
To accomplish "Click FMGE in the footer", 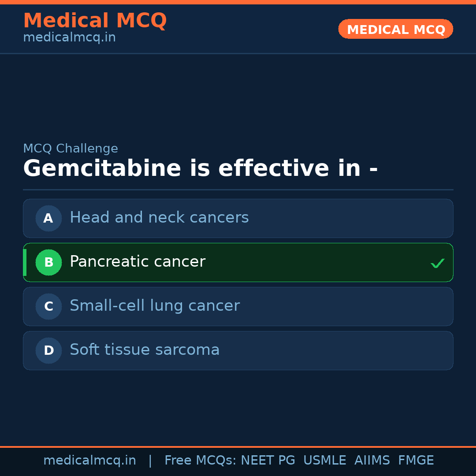I will click(416, 461).
